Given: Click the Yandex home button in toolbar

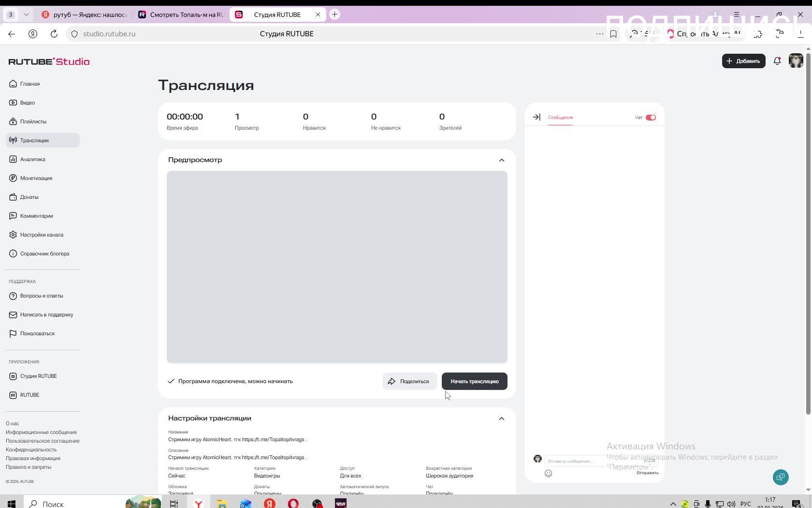Looking at the screenshot, I should coord(33,34).
